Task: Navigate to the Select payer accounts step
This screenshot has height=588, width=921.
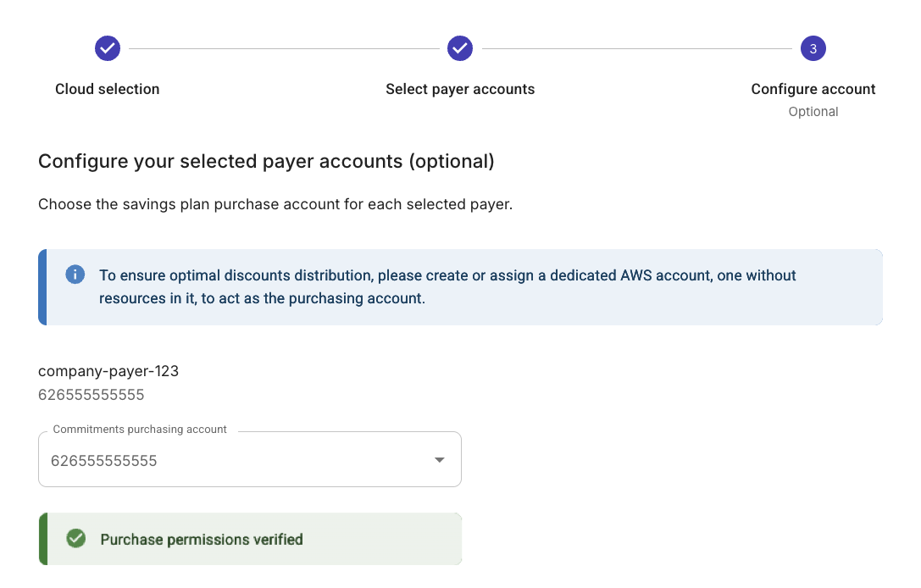Action: click(x=460, y=88)
